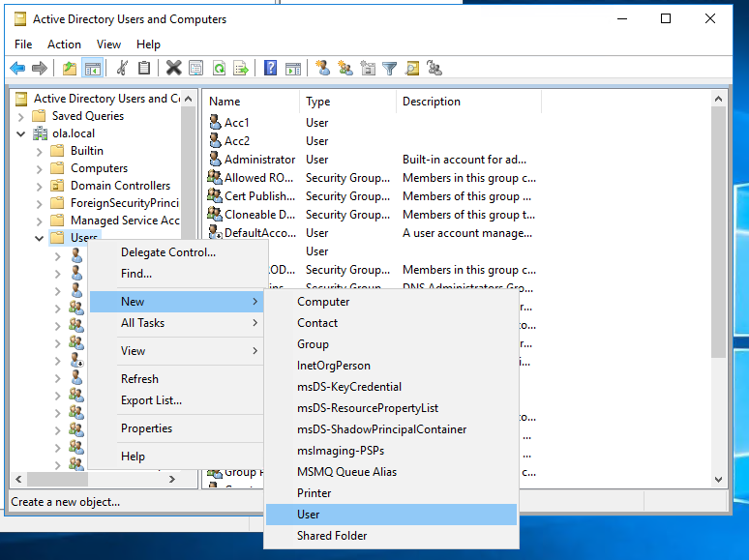Viewport: 749px width, 560px height.
Task: Open the View menu in menu bar
Action: click(x=108, y=44)
